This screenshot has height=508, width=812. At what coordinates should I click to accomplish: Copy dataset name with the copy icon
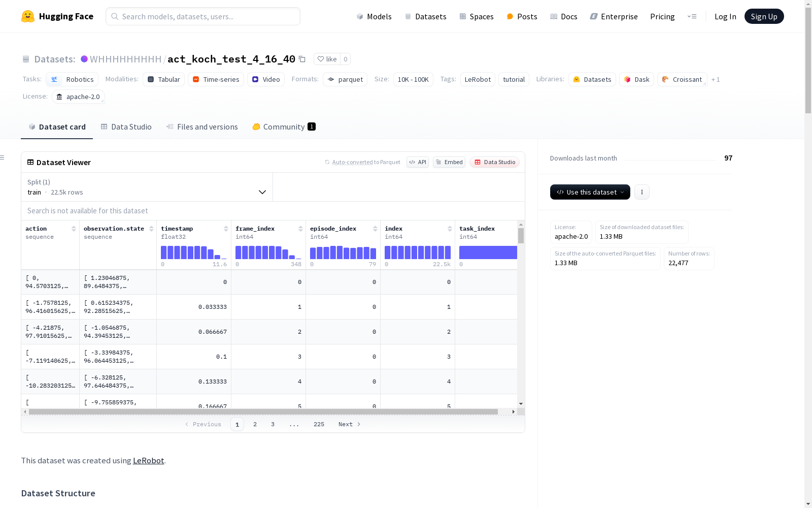302,59
